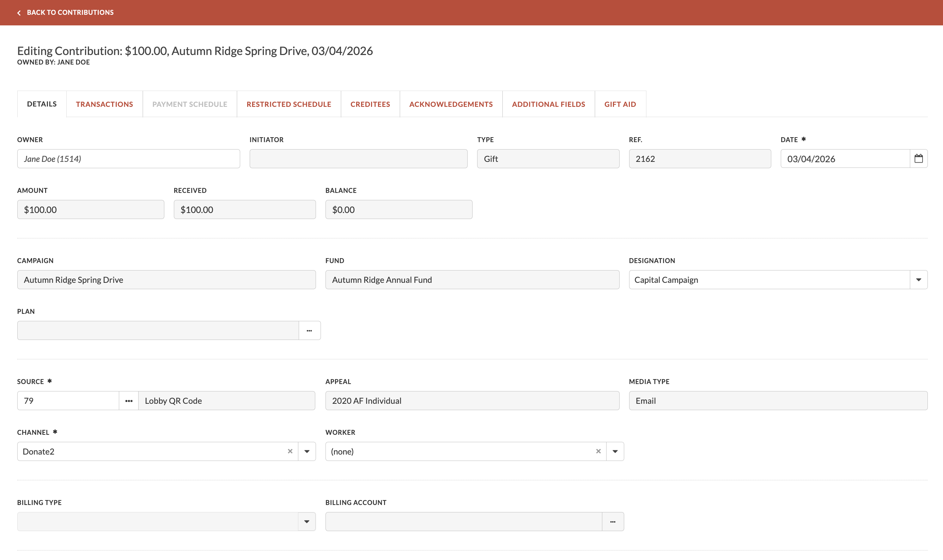Click the BALANCE field label
The width and height of the screenshot is (943, 560).
point(341,190)
